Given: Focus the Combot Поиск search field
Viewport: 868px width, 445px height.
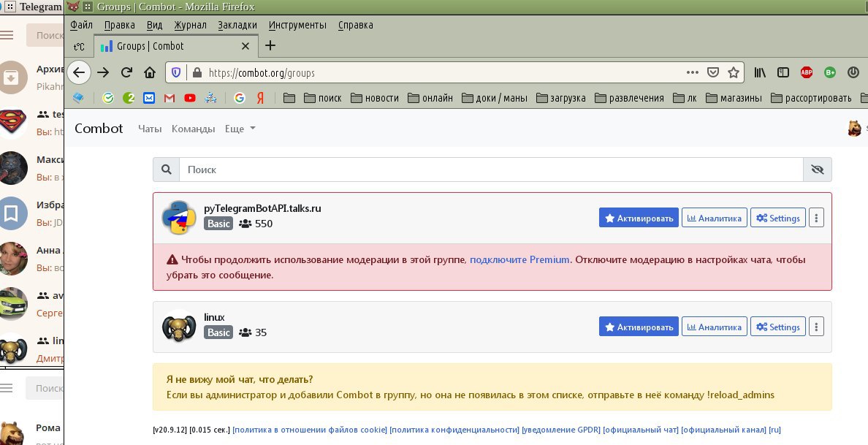Looking at the screenshot, I should click(x=491, y=170).
